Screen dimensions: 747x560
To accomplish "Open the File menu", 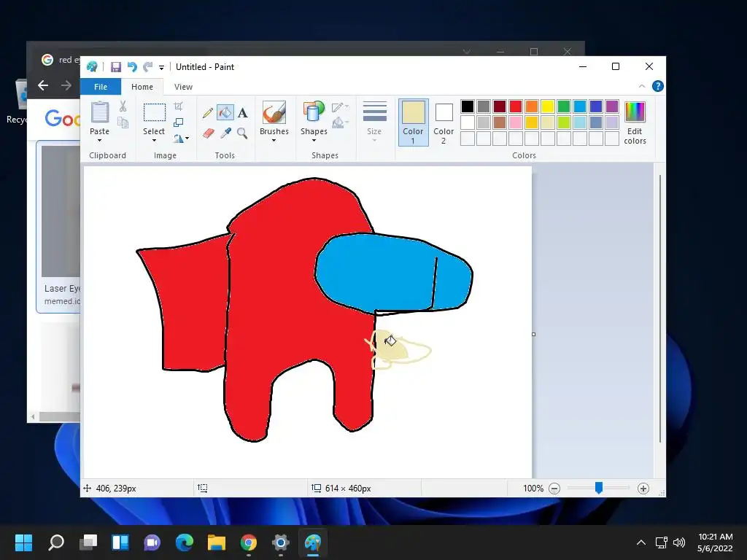I will point(101,87).
